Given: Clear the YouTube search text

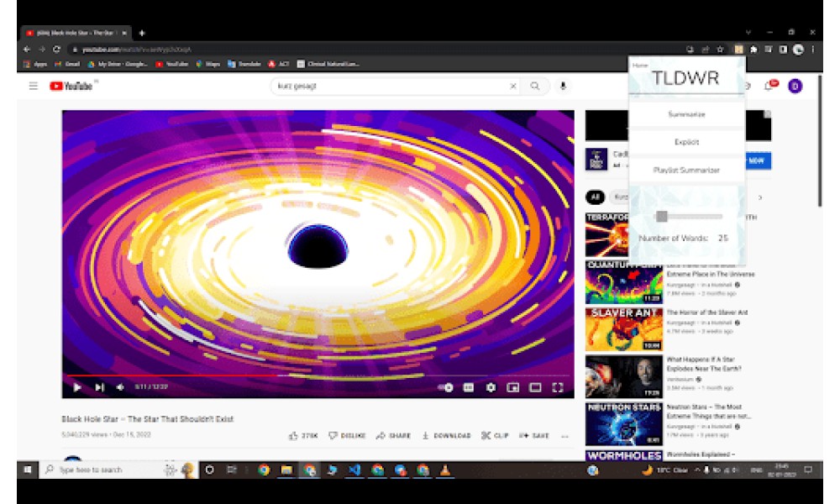Looking at the screenshot, I should [x=513, y=86].
